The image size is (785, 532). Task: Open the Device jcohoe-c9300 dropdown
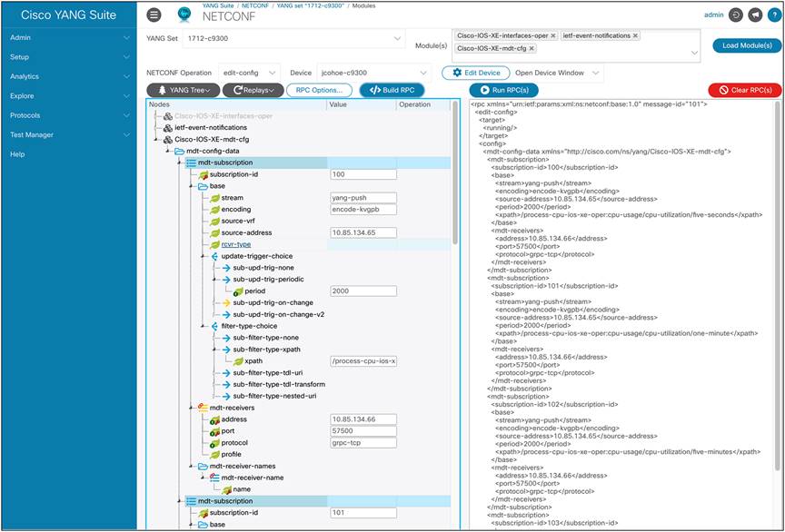click(x=373, y=73)
